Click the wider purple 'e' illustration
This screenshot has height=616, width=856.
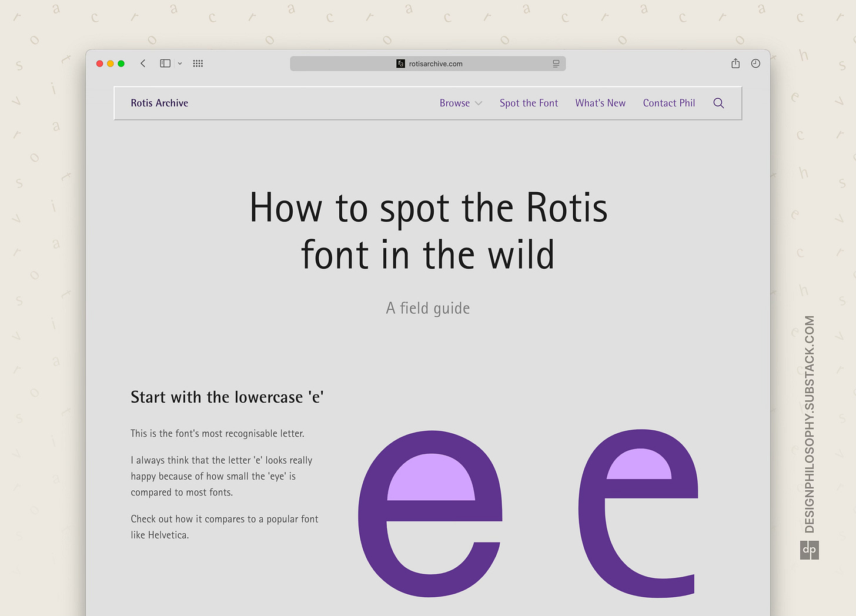(x=430, y=514)
